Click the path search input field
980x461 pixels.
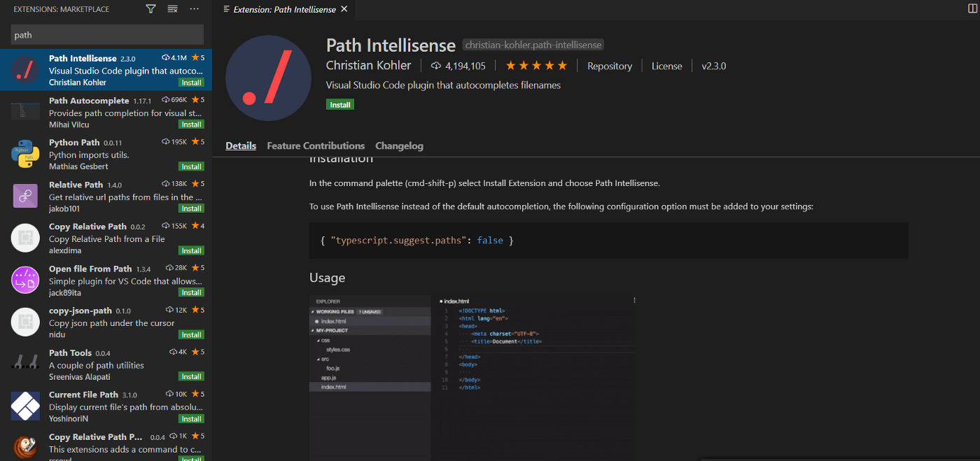click(x=107, y=34)
